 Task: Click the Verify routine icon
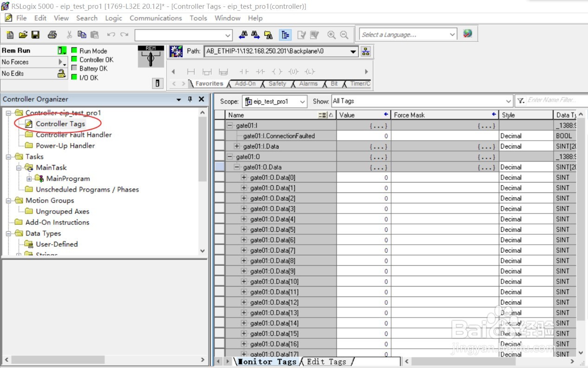click(302, 35)
